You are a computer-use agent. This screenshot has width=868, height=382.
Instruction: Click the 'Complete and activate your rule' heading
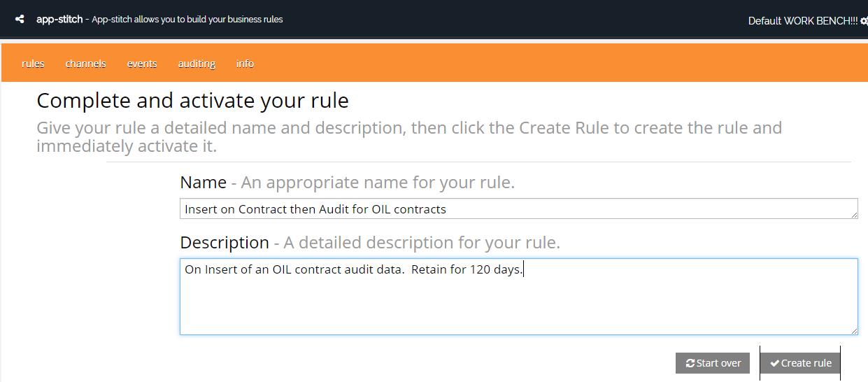click(x=192, y=101)
